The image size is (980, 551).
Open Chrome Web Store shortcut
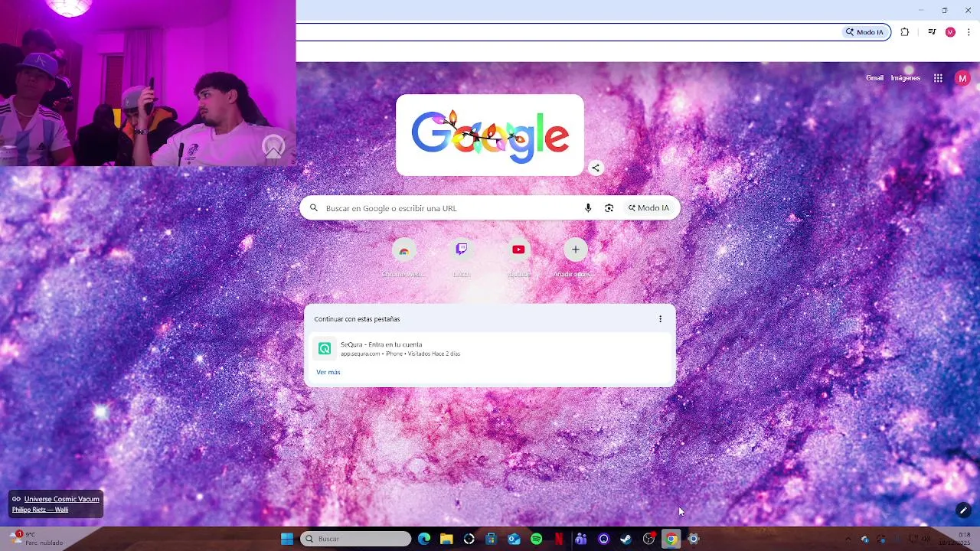[403, 257]
